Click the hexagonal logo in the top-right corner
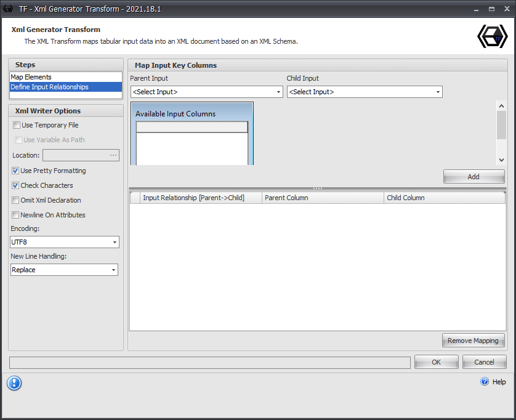Viewport: 516px width, 420px height. click(492, 36)
